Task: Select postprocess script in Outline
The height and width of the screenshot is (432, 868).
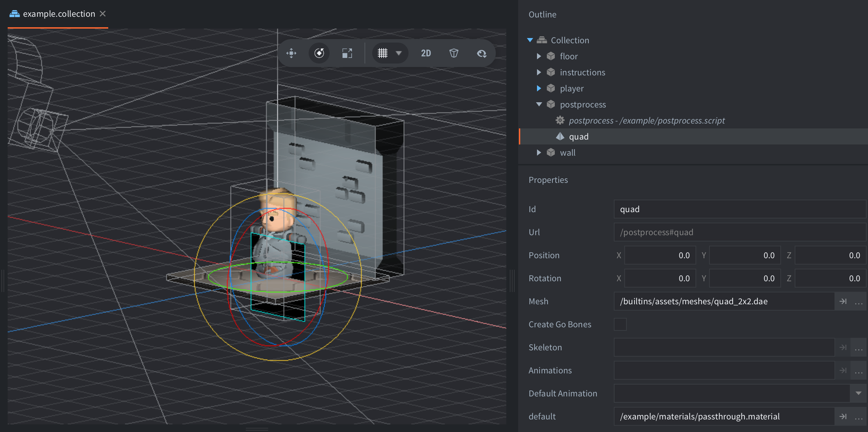Action: click(x=646, y=120)
